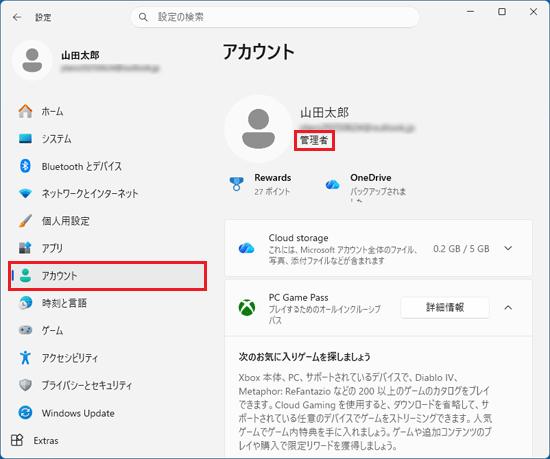Screen dimensions: 550x459
Task: Open ゲーム settings
Action: point(107,330)
